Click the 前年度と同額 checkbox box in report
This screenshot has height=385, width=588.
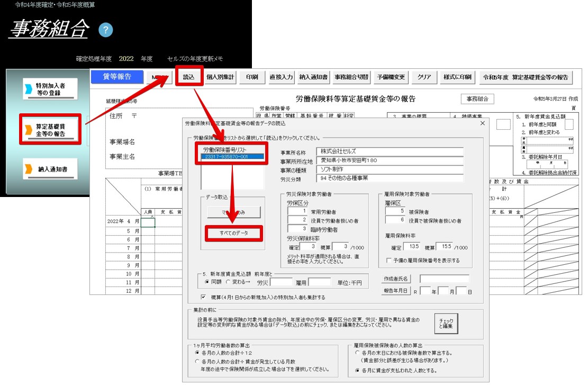pyautogui.click(x=569, y=124)
